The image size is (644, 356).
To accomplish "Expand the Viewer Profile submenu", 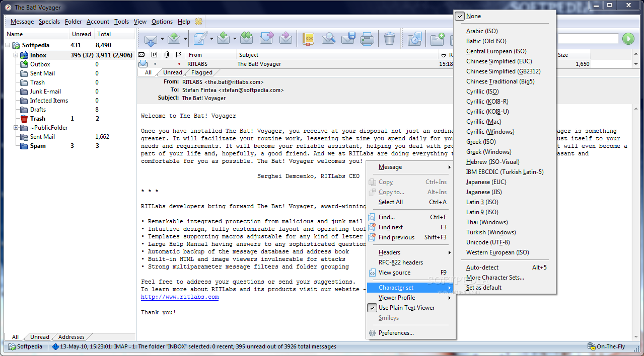I will [410, 298].
